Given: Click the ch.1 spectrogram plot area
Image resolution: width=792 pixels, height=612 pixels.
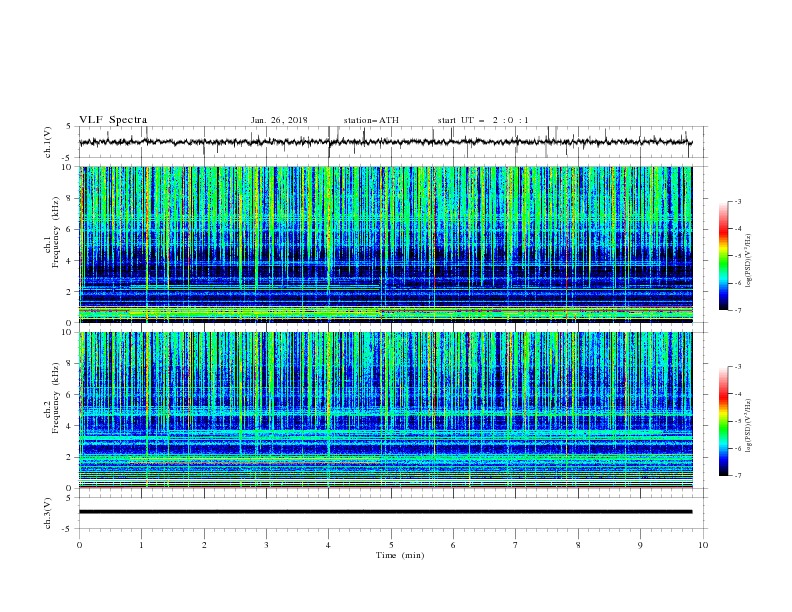Looking at the screenshot, I should tap(386, 244).
